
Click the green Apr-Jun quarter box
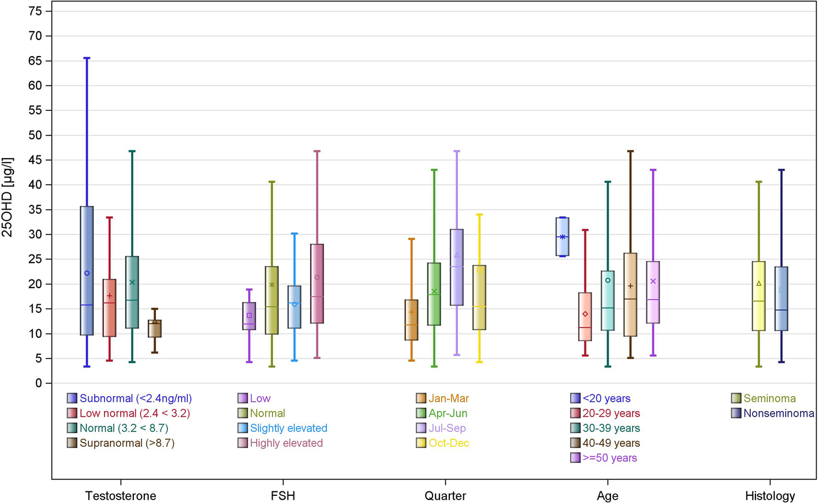(x=434, y=294)
